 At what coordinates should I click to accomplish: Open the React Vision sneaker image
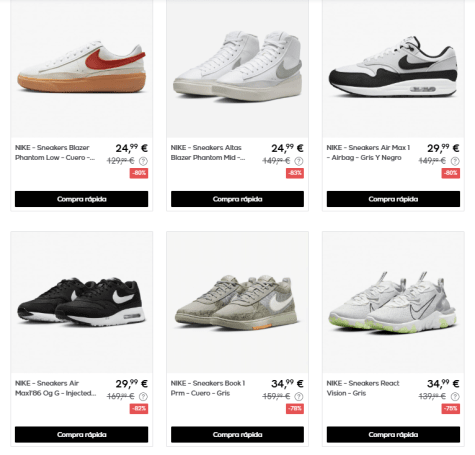tap(393, 302)
